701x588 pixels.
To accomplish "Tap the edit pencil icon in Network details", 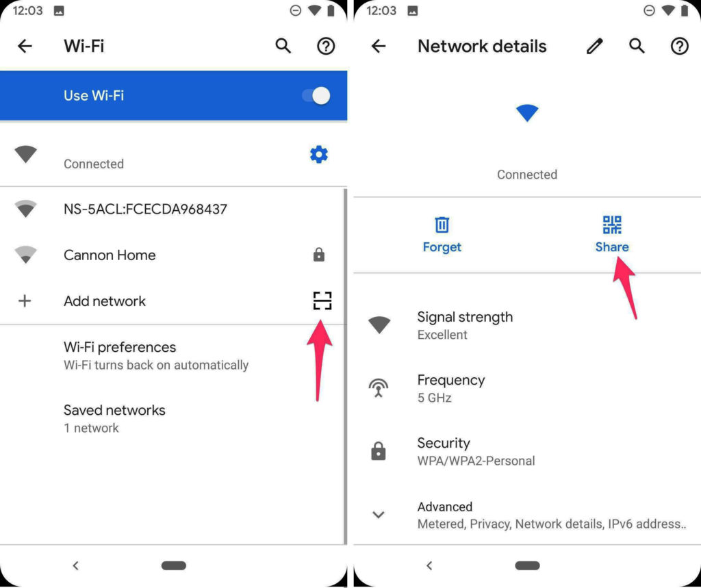I will (x=595, y=46).
